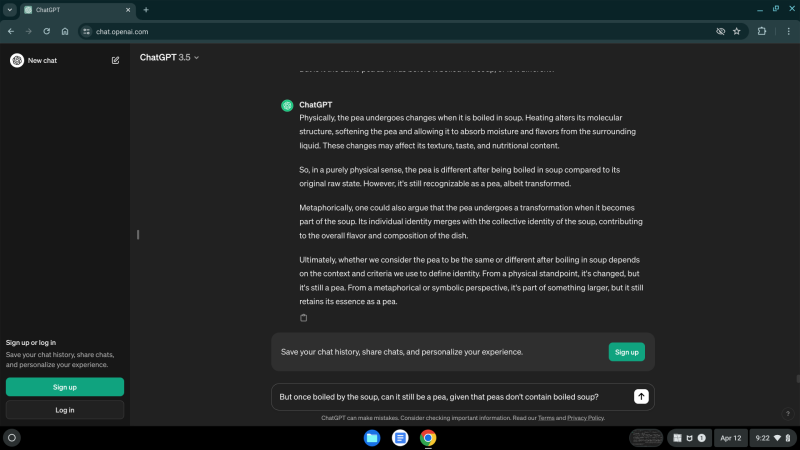Open the Privacy Policy link
The height and width of the screenshot is (450, 800).
(x=585, y=418)
